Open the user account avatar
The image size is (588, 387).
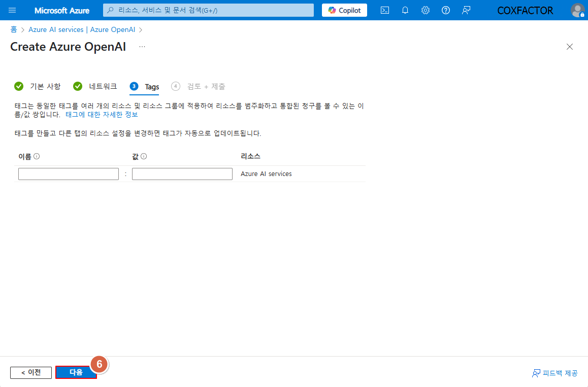(577, 10)
